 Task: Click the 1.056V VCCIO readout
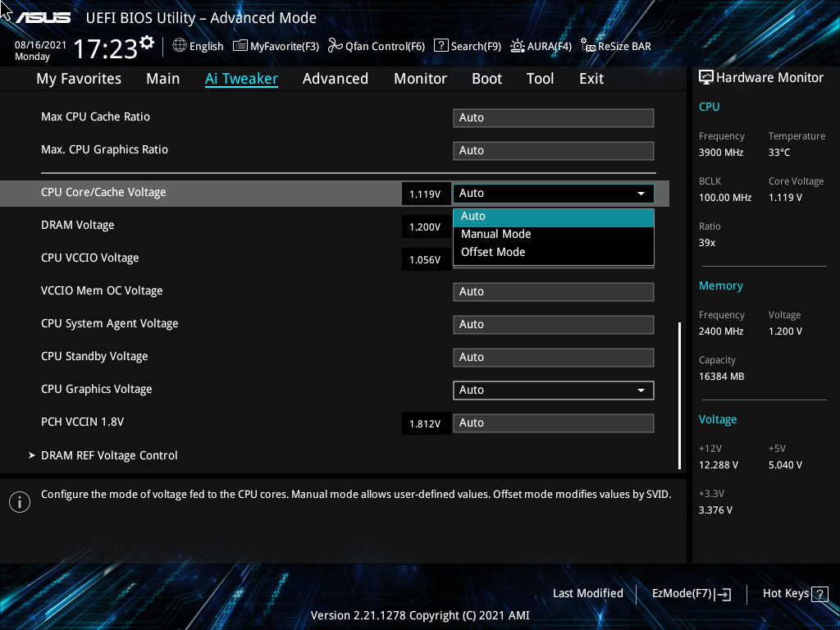426,260
